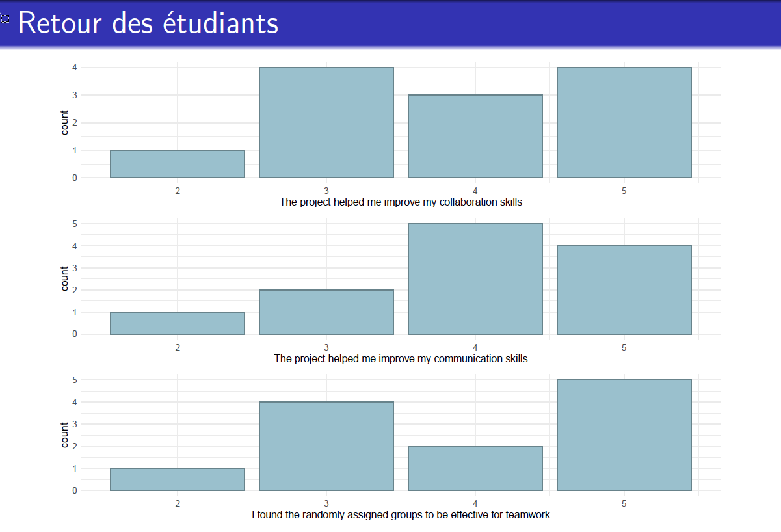Click the "count" axis label of the top chart
The height and width of the screenshot is (532, 781).
tap(64, 122)
